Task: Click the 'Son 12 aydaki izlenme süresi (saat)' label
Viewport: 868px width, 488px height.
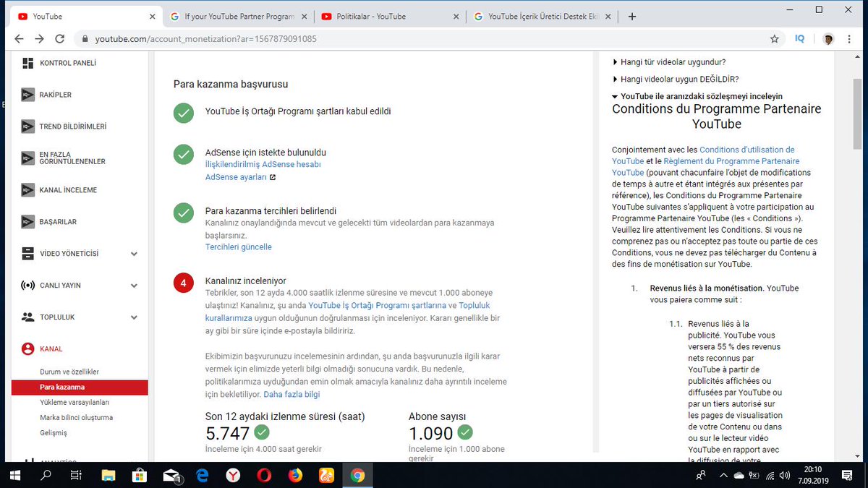Action: coord(285,416)
